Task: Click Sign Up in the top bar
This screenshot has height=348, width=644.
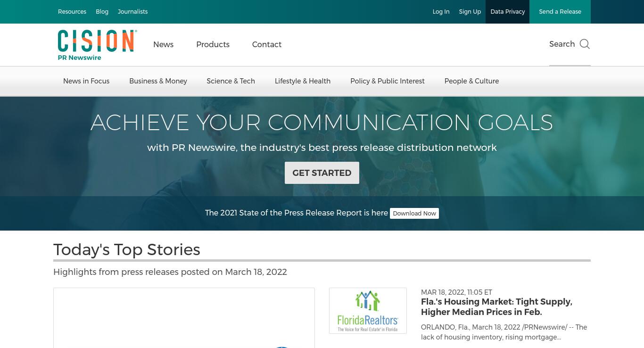Action: pyautogui.click(x=470, y=12)
